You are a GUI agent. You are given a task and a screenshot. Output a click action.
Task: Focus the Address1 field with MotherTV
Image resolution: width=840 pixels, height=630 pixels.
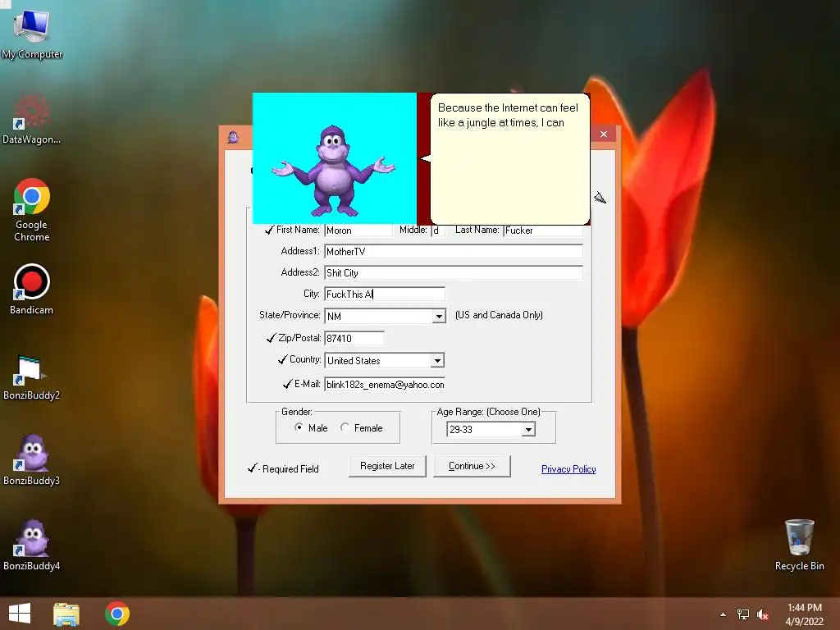(x=453, y=251)
